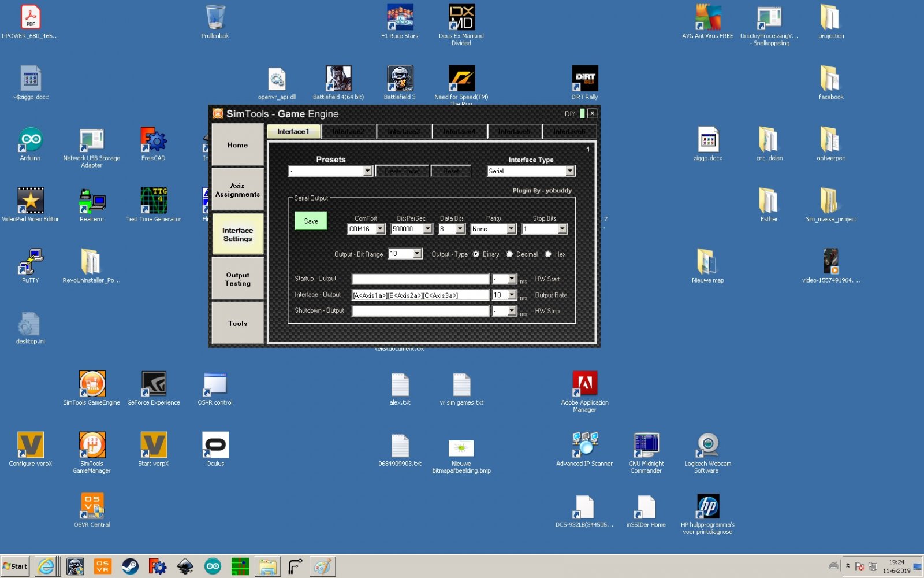The width and height of the screenshot is (924, 578).
Task: Open the Configure vorpX shortcut
Action: pyautogui.click(x=31, y=449)
